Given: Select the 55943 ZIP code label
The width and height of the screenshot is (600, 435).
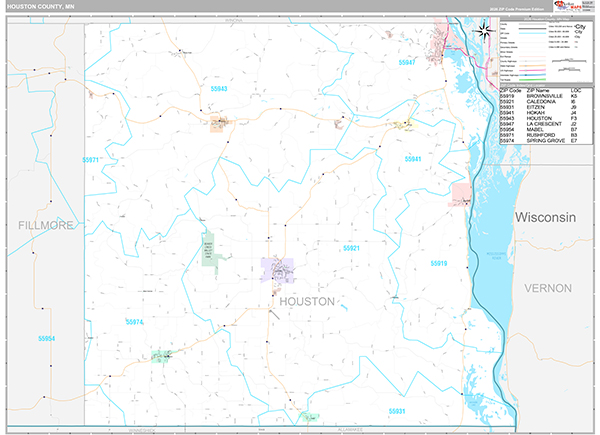Looking at the screenshot, I should [x=219, y=89].
